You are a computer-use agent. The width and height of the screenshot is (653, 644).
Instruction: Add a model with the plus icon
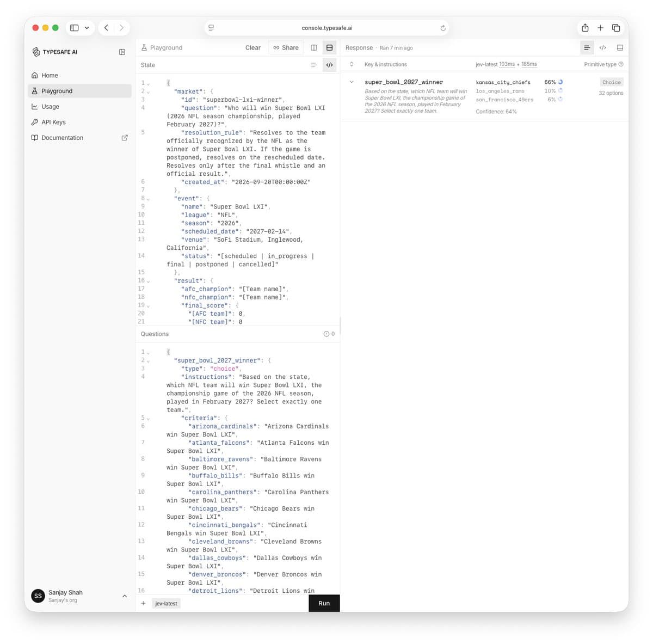(143, 603)
